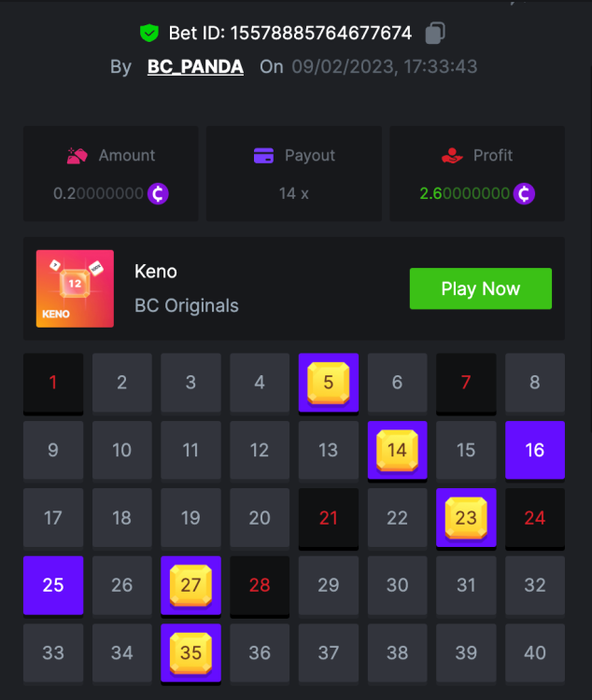Viewport: 592px width, 700px height.
Task: Click the red Profit hand icon
Action: pyautogui.click(x=452, y=156)
